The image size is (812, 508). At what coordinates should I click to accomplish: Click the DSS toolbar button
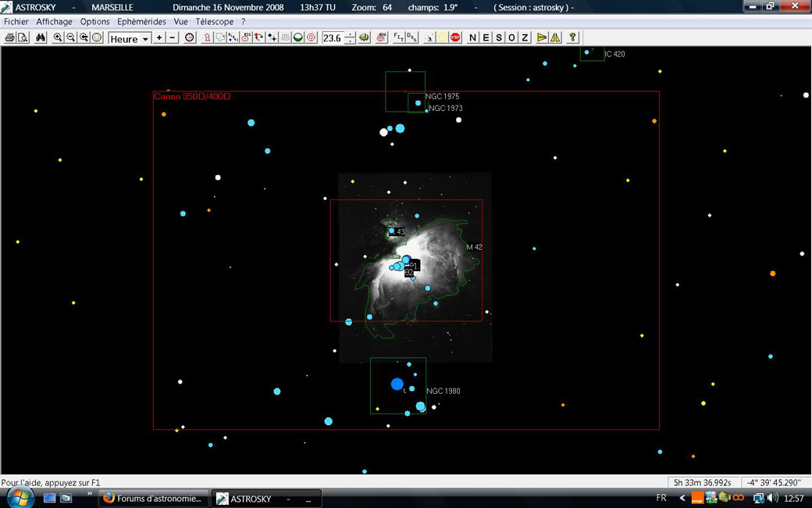(x=411, y=38)
